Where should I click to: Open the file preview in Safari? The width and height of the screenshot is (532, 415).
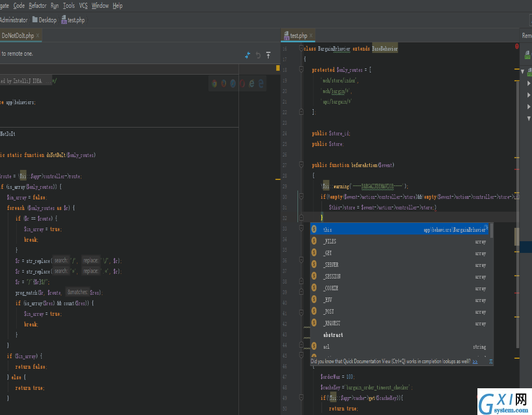(233, 84)
